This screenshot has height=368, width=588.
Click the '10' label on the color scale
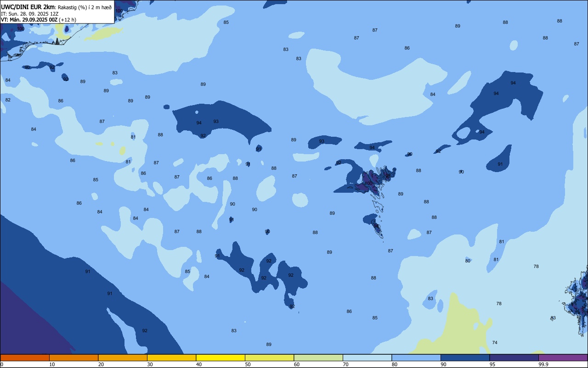pyautogui.click(x=52, y=364)
